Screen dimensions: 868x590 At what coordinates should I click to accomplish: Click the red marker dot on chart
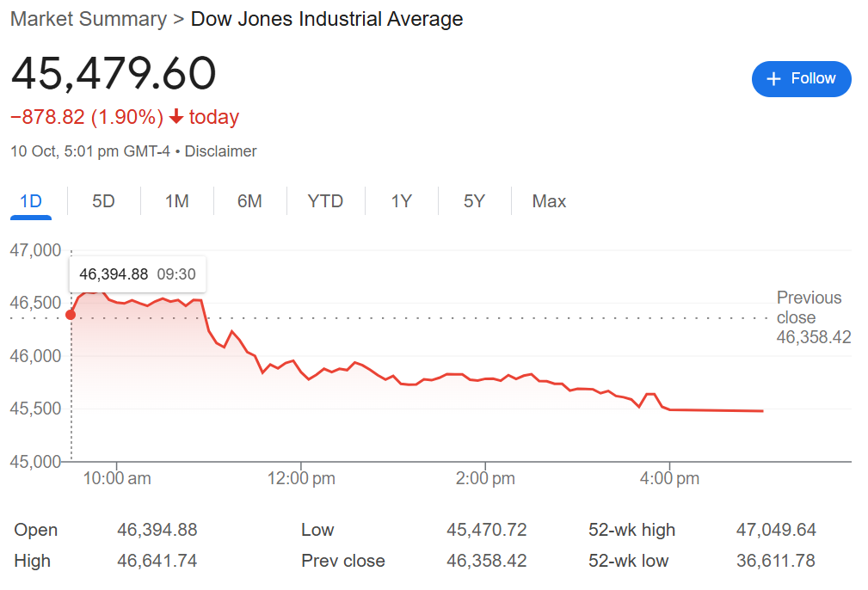pos(71,315)
